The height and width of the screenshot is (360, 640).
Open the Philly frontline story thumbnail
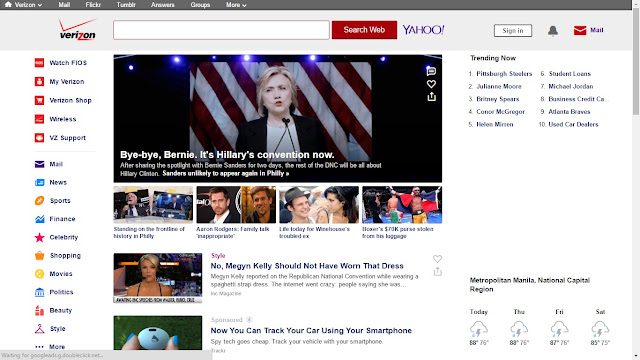[x=153, y=205]
